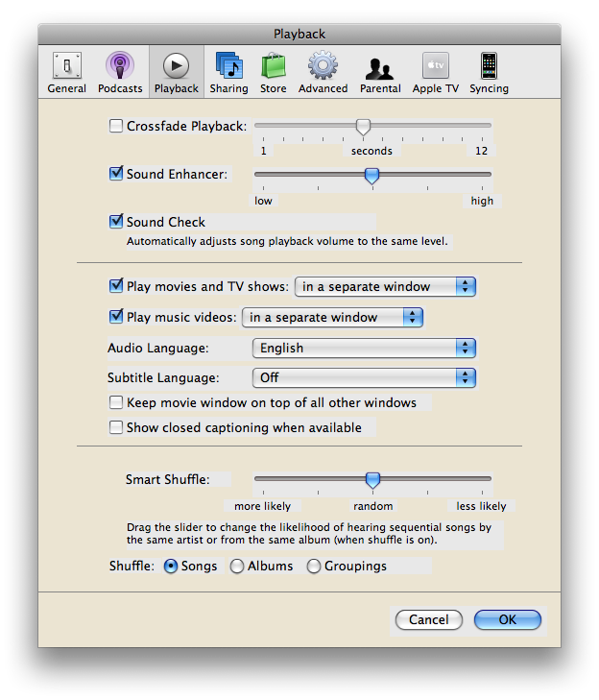
Task: Click the "Drag the slider" description text
Action: (x=309, y=534)
